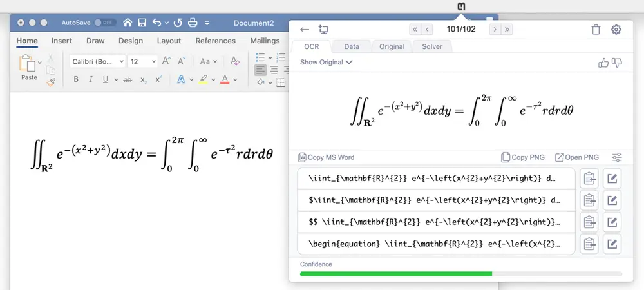
Task: Apply the red font color
Action: click(225, 79)
